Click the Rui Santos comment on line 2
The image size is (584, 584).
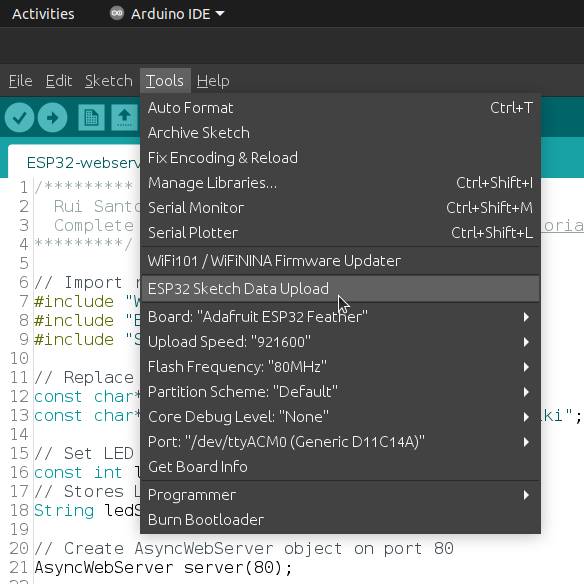point(97,206)
